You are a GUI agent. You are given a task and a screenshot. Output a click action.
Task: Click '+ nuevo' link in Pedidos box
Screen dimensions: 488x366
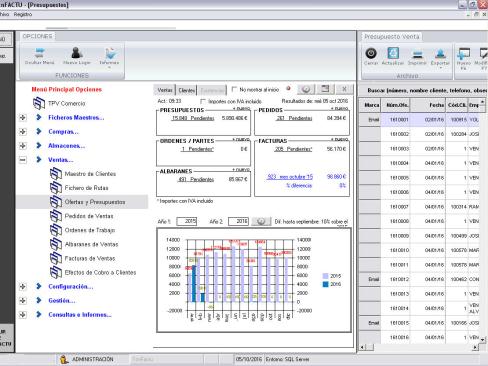339,109
